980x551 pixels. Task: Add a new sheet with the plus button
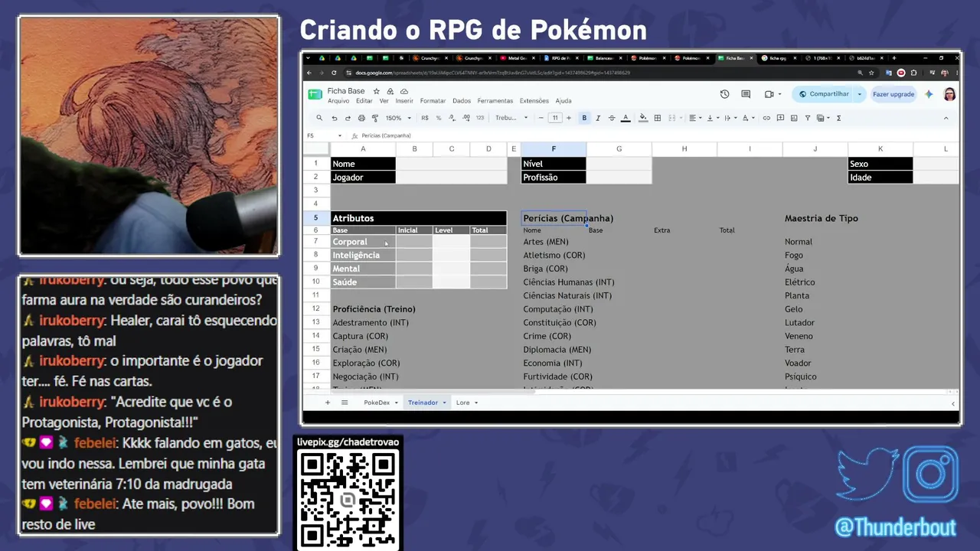tap(328, 403)
